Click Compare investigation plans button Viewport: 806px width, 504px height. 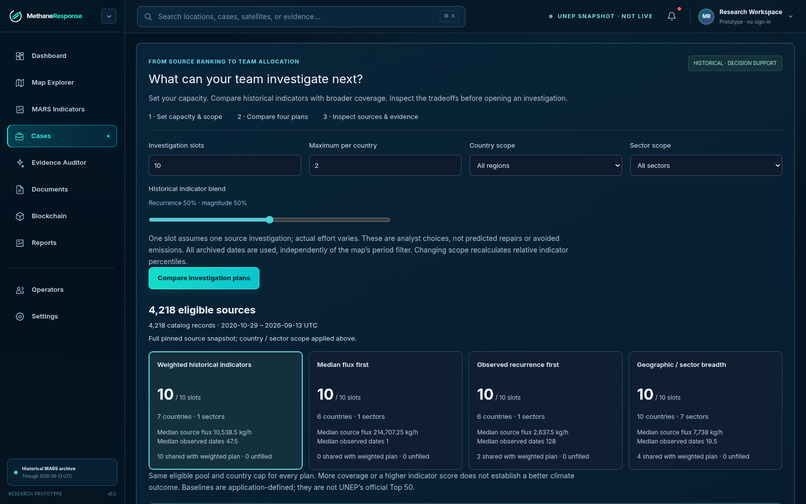point(204,278)
